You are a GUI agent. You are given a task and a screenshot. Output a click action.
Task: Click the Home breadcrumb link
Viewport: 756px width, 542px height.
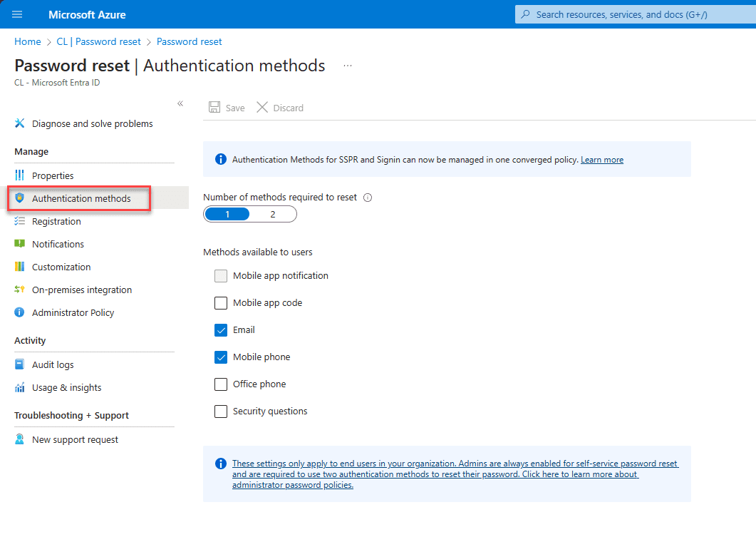[x=28, y=41]
